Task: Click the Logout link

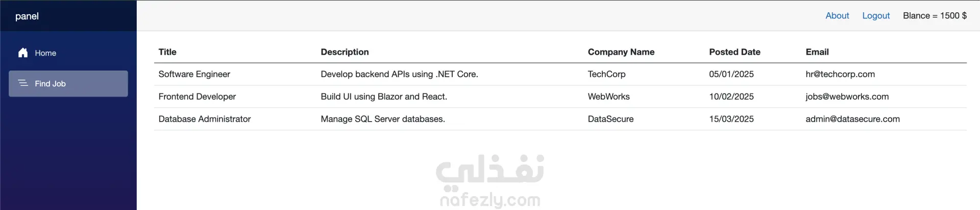Action: click(x=876, y=16)
